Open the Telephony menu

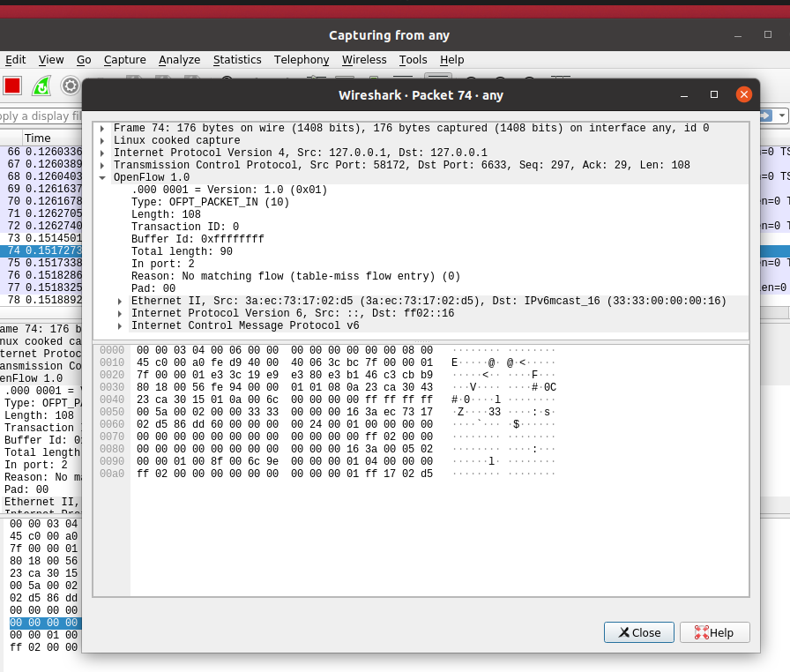click(x=302, y=59)
